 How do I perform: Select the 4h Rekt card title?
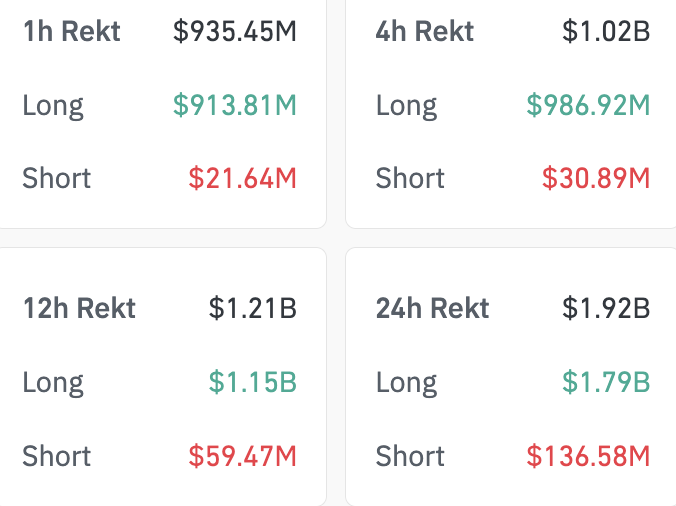tap(425, 32)
